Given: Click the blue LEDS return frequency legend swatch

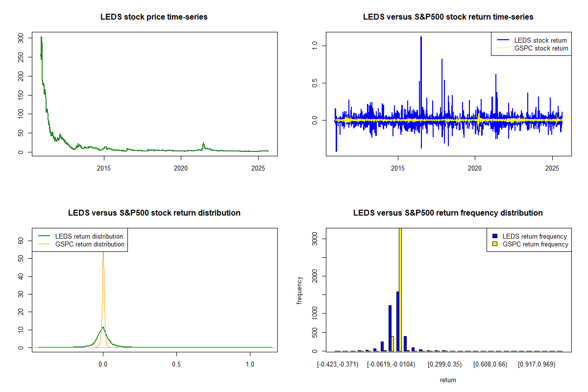Looking at the screenshot, I should tap(496, 236).
